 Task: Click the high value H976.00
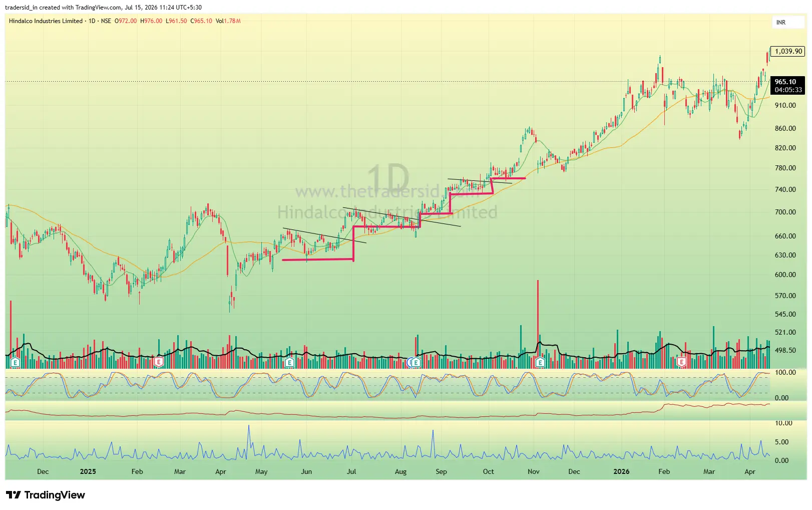[151, 21]
